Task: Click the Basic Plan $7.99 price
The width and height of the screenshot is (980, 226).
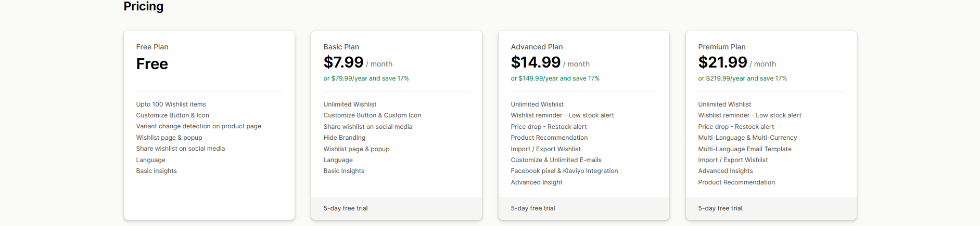Action: pos(343,62)
